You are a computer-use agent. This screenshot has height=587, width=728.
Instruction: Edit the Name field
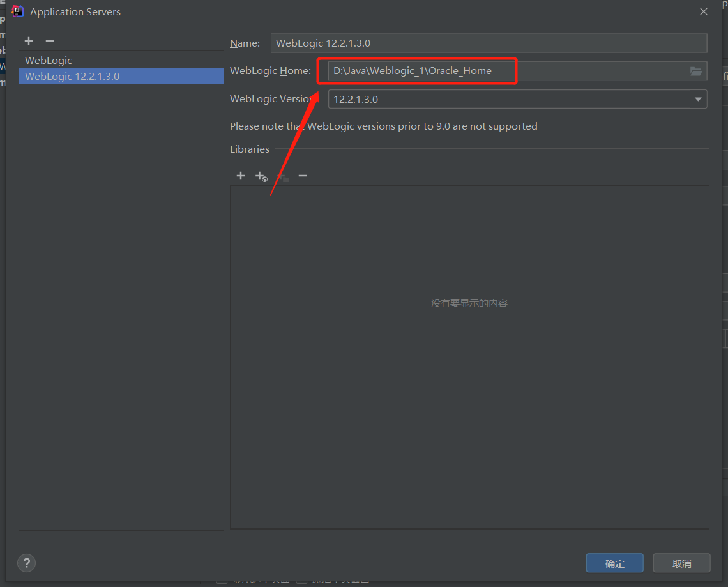489,43
